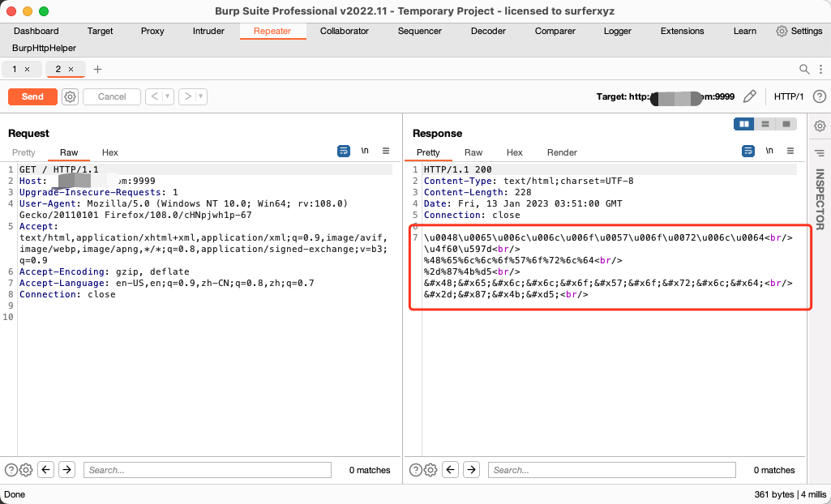The height and width of the screenshot is (504, 831).
Task: Switch to Repeater tab 1
Action: (15, 70)
